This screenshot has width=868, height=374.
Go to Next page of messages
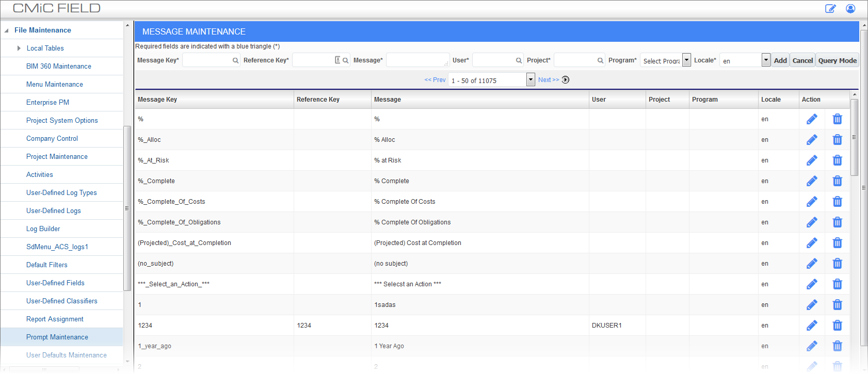tap(549, 80)
